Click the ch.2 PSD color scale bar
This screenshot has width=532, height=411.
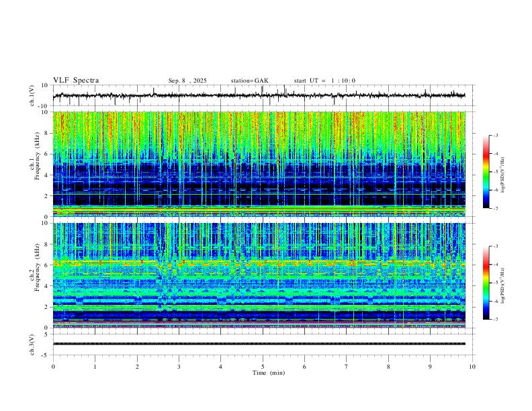pyautogui.click(x=486, y=283)
